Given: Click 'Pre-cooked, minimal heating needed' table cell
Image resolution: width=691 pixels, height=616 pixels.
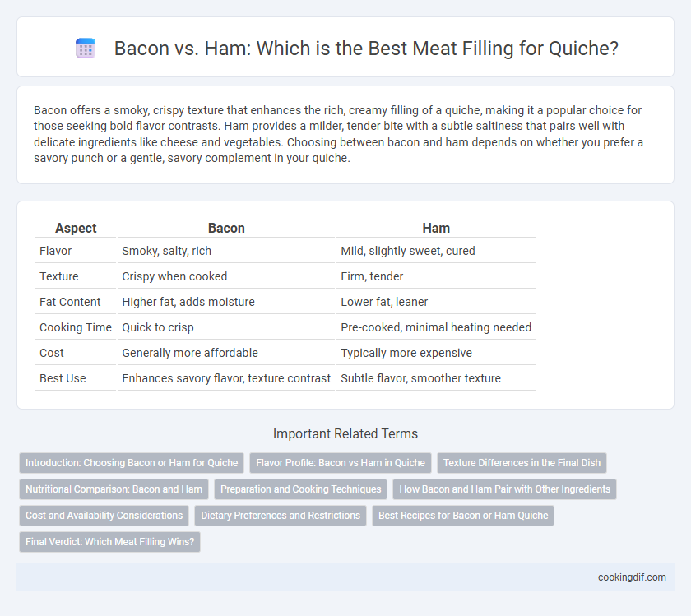Looking at the screenshot, I should [436, 327].
